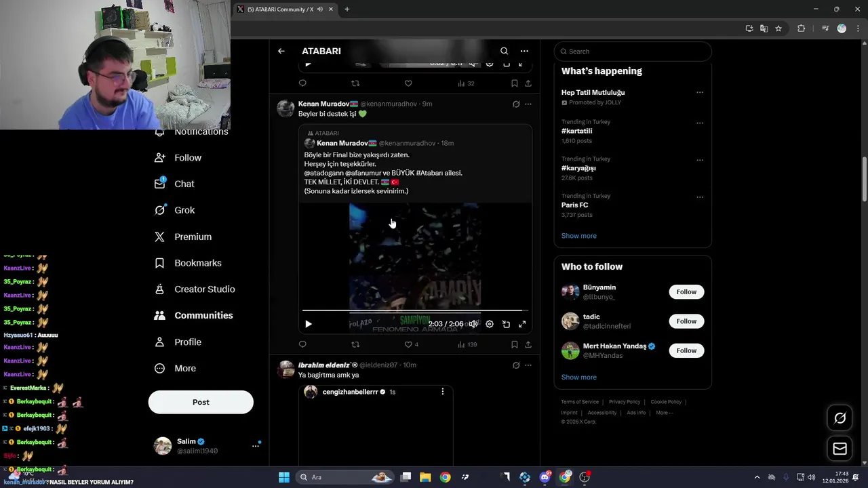
Task: Open floating Messages envelope button
Action: pyautogui.click(x=840, y=449)
